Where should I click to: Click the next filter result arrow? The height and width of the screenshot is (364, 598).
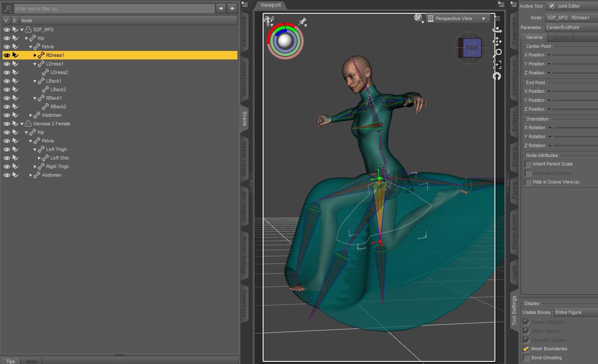click(x=232, y=8)
